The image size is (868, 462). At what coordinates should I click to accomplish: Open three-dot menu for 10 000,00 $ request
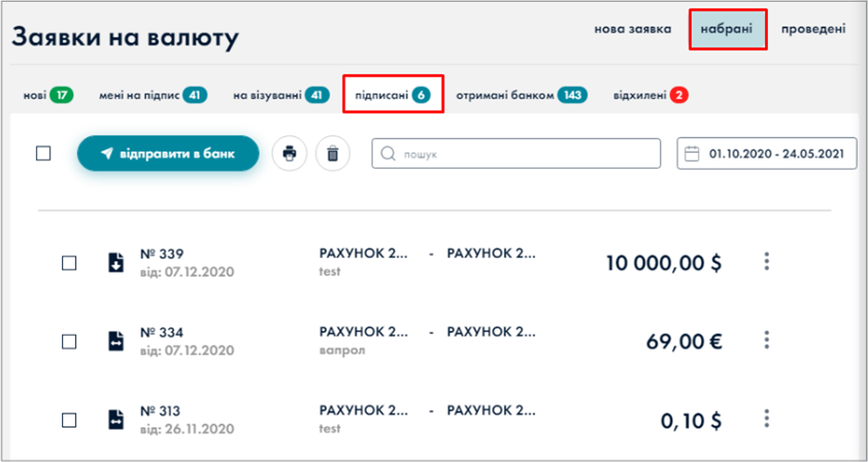[x=767, y=262]
